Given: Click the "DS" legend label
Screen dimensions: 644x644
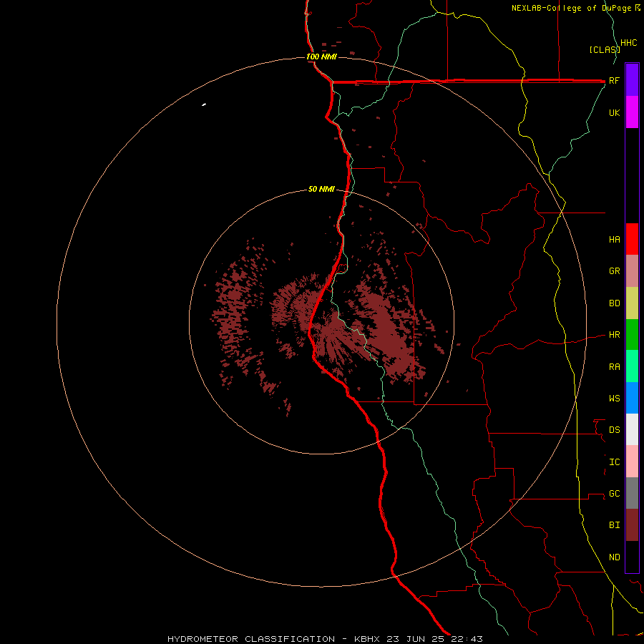Looking at the screenshot, I should tap(614, 430).
